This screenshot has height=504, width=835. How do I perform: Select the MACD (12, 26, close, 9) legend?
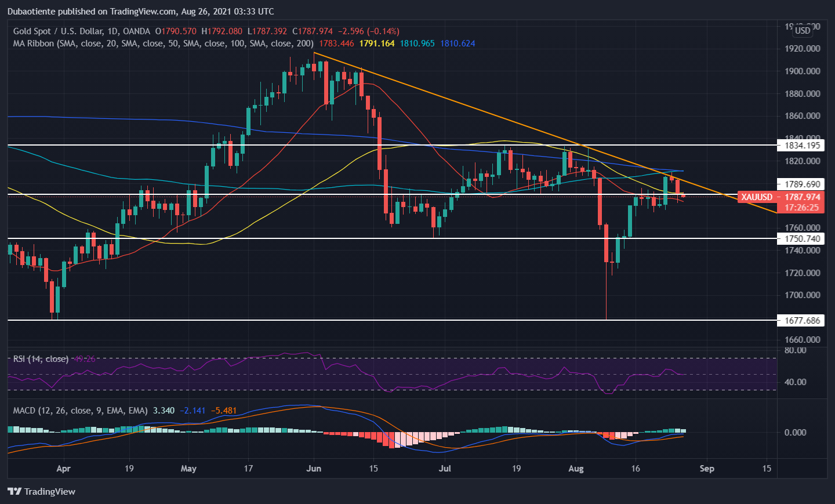pyautogui.click(x=81, y=411)
